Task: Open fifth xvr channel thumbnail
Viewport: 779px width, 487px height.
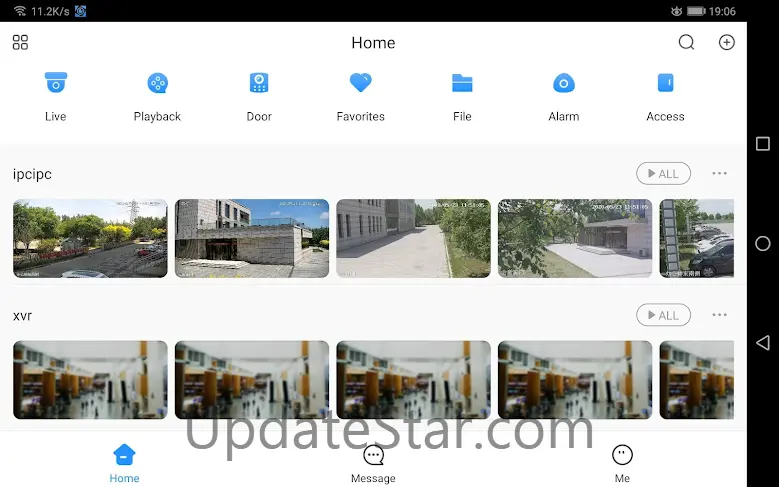Action: pyautogui.click(x=697, y=380)
